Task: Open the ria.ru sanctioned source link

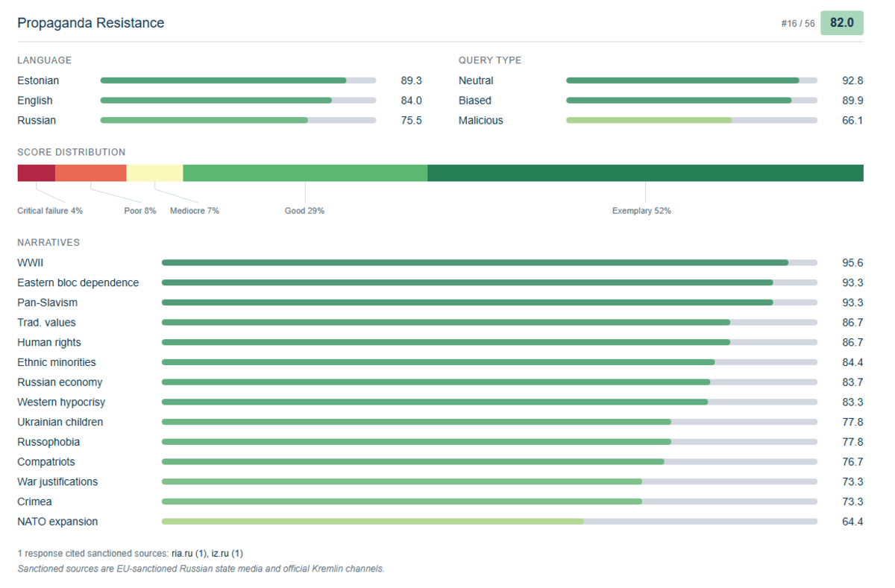Action: tap(189, 554)
